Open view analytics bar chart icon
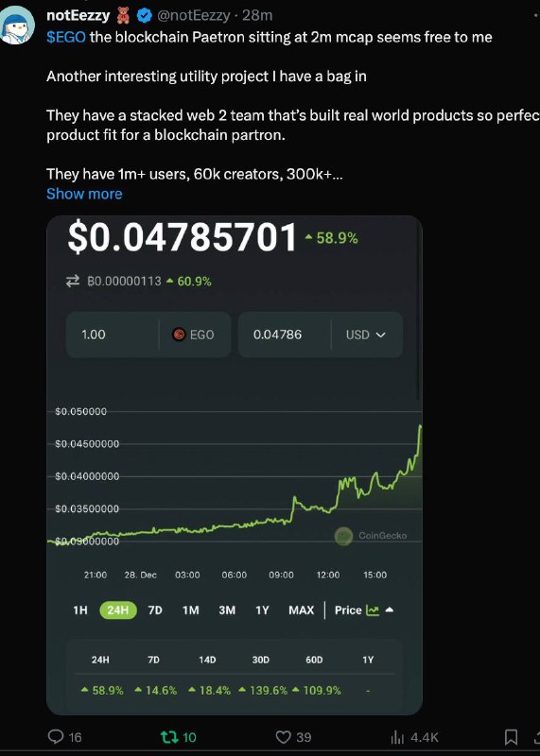540x756 pixels. click(x=397, y=737)
